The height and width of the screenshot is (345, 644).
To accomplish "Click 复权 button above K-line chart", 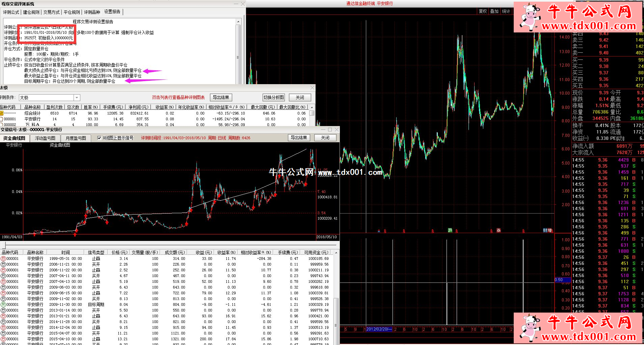I will point(483,11).
